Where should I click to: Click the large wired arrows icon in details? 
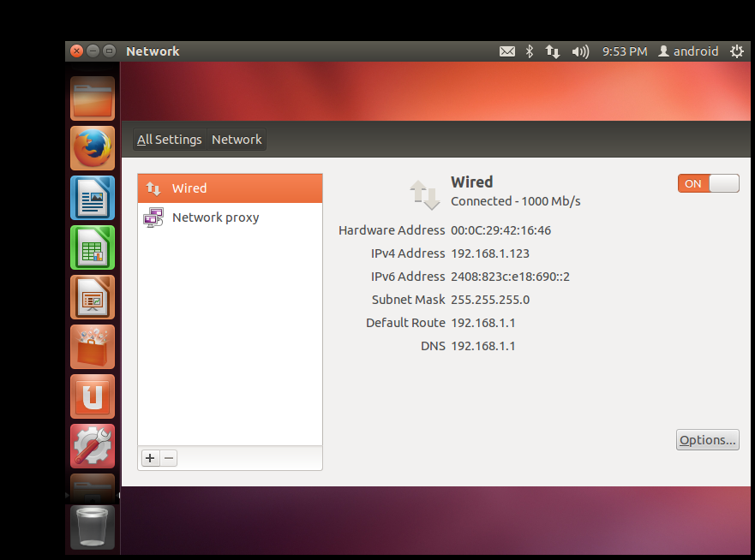coord(425,194)
